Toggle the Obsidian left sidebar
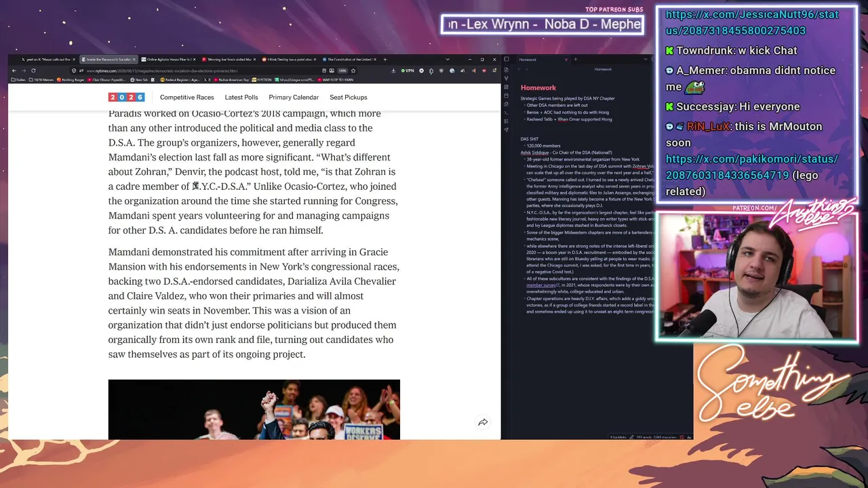The image size is (868, 488). point(506,60)
